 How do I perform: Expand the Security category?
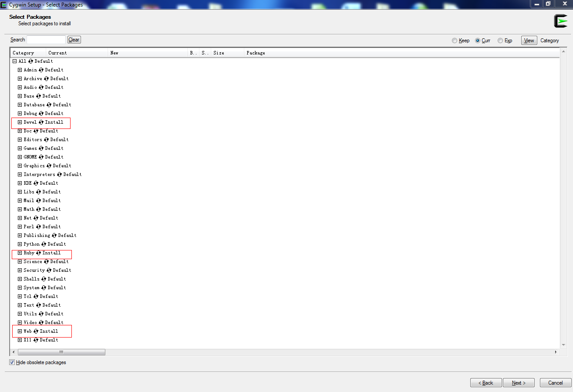pyautogui.click(x=20, y=270)
